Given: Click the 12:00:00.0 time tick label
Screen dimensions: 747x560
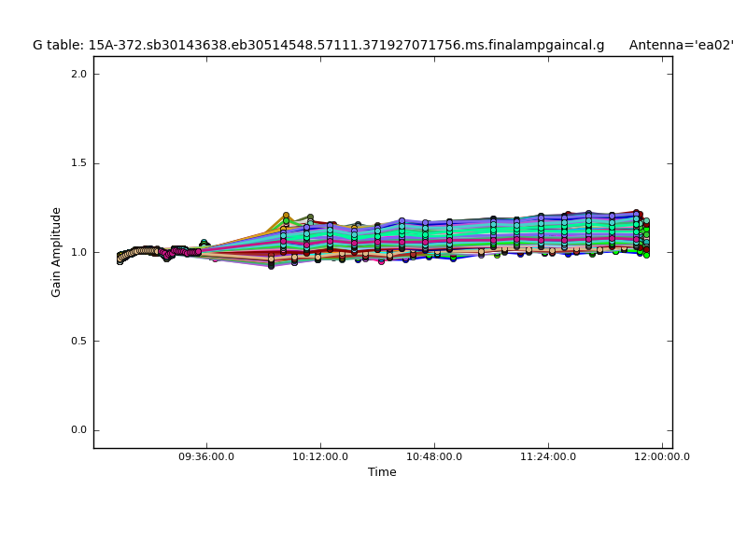Looking at the screenshot, I should click(662, 456).
